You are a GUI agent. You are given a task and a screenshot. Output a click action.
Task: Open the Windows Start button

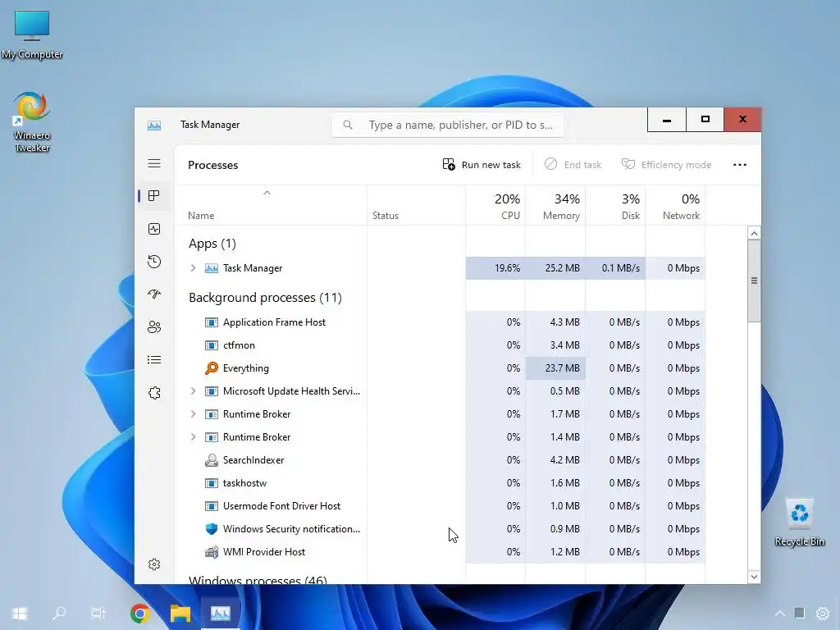coord(20,613)
